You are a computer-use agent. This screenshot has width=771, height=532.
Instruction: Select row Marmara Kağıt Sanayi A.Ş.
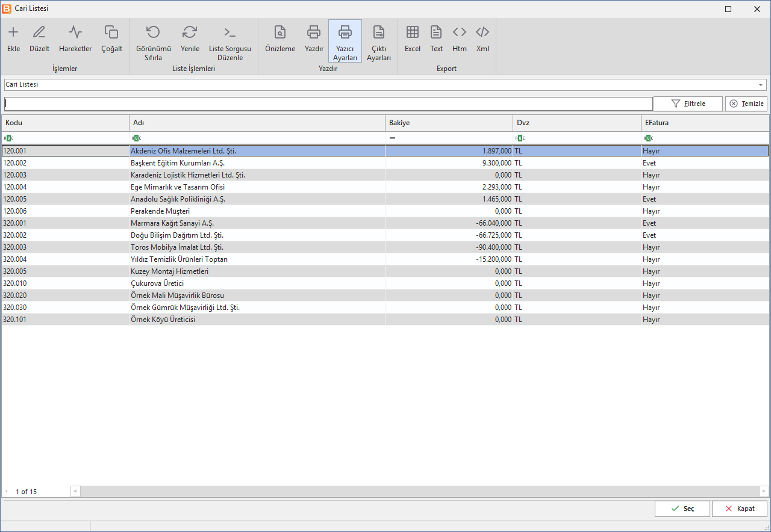[385, 223]
